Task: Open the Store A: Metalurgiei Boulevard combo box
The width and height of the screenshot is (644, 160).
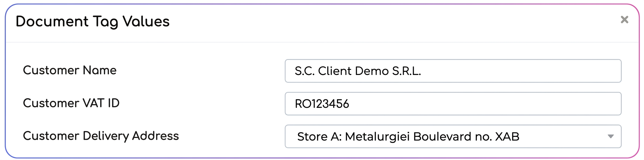Action: tap(453, 137)
